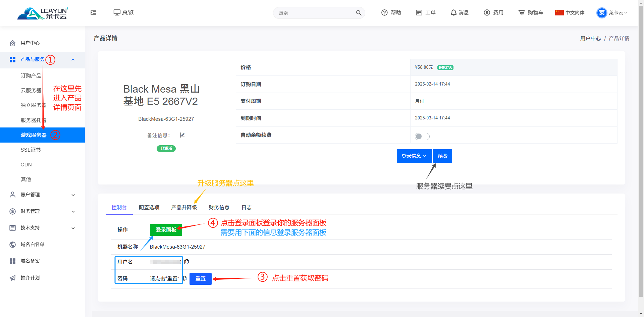Click the 还剩27天 badge
This screenshot has width=644, height=317.
coord(445,67)
